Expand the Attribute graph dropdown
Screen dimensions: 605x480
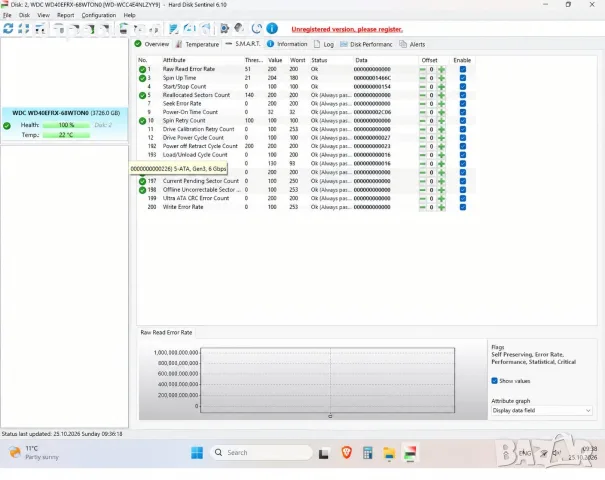pyautogui.click(x=542, y=411)
